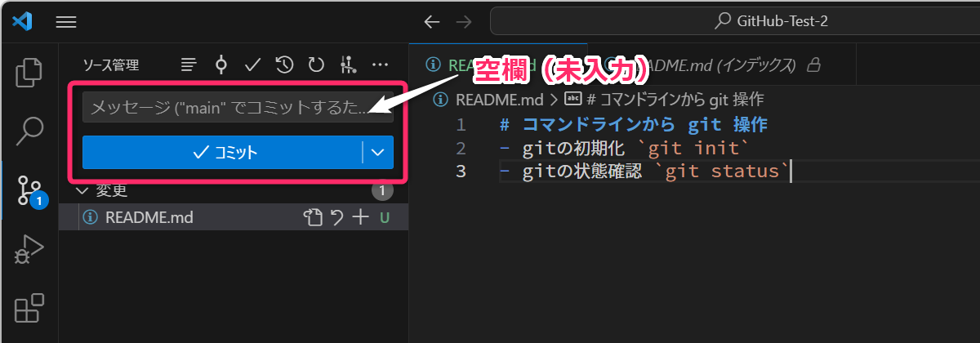Toggle the list/tree view icon in header
980x343 pixels.
(x=189, y=65)
